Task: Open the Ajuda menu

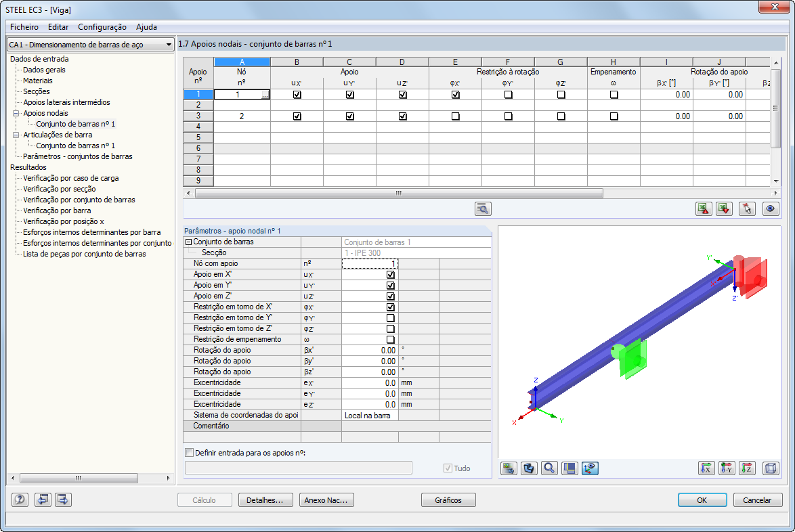Action: pyautogui.click(x=146, y=27)
